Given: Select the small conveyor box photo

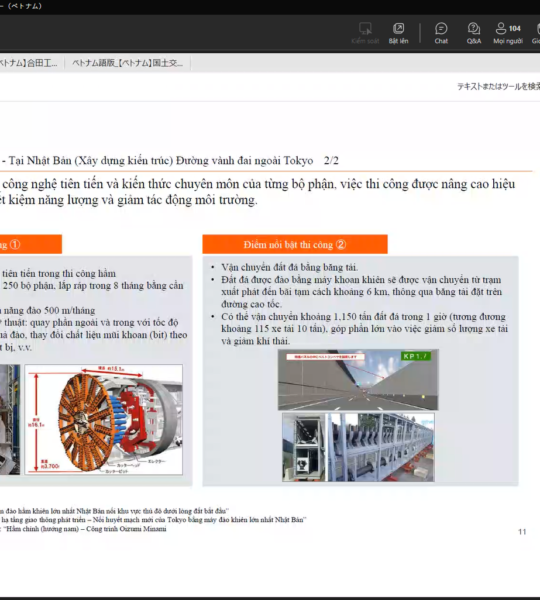Looking at the screenshot, I should pos(303,447).
